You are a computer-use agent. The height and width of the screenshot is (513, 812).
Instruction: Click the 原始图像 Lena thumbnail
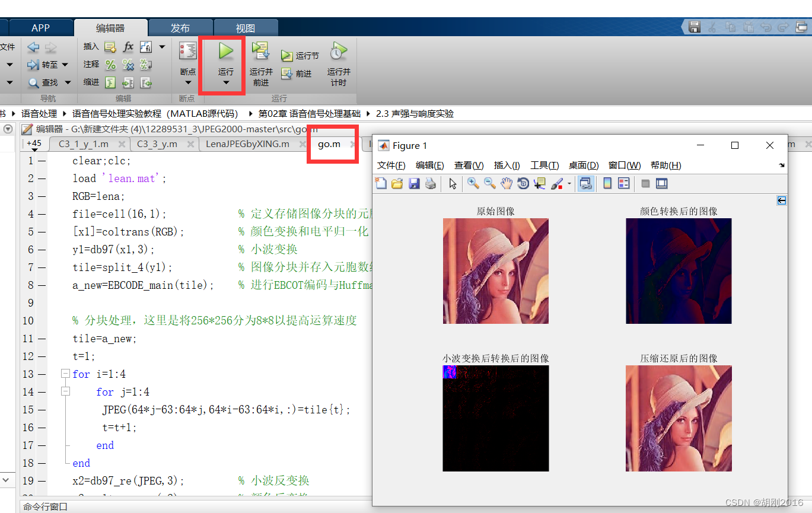click(x=496, y=271)
